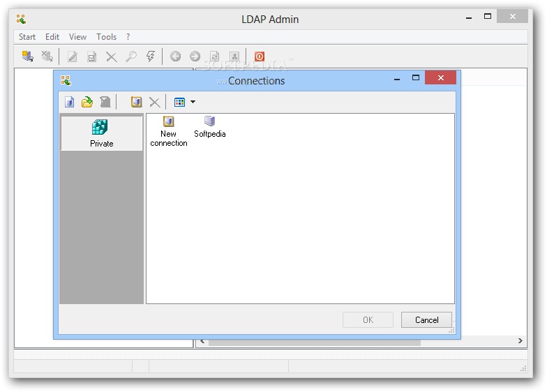Click the Cancel button in Connections dialog
Screen dimensions: 547x392
[427, 319]
